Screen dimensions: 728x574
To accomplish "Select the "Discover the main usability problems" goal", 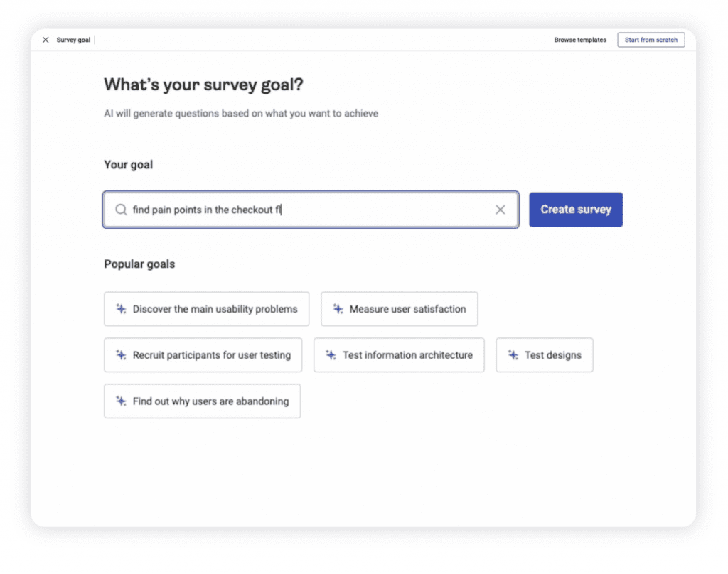I will [206, 309].
